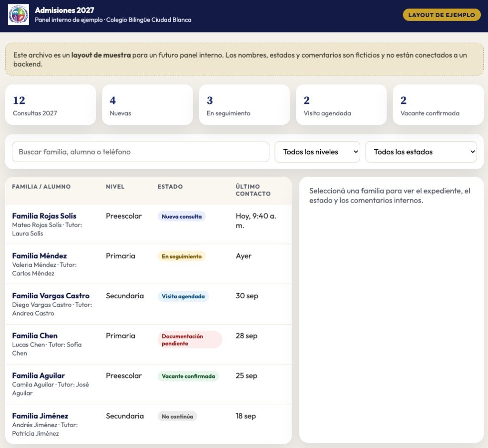Click 'Diego Vargas Castro · Tutor: Andrea Castro' text

coord(52,309)
